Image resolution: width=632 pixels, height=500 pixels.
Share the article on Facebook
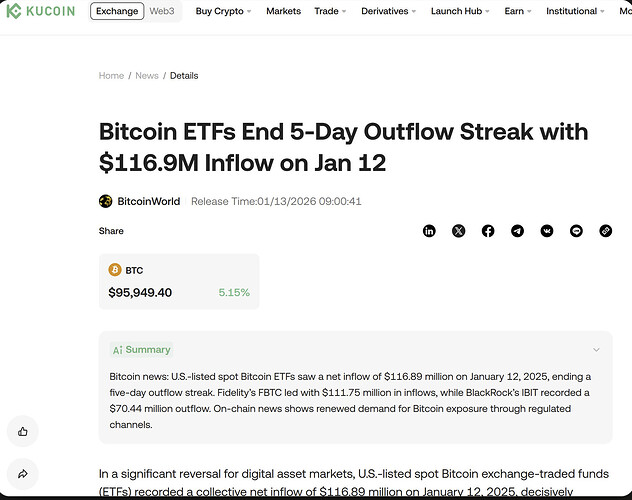(488, 231)
